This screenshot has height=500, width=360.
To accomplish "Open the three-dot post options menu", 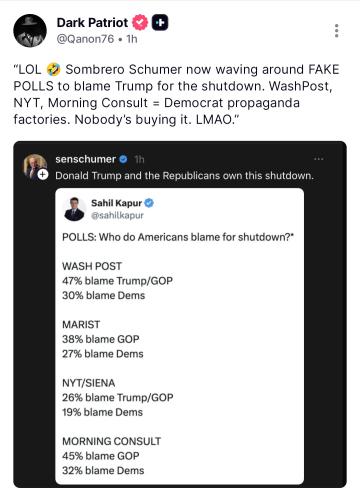I will pos(337,31).
